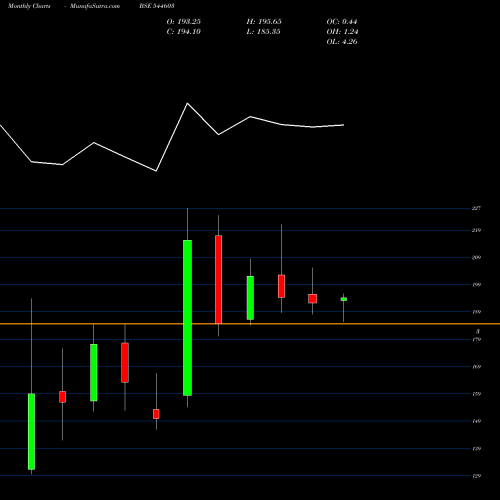Click the "OL: 4.26" reading
This screenshot has width=500, height=500.
(342, 42)
